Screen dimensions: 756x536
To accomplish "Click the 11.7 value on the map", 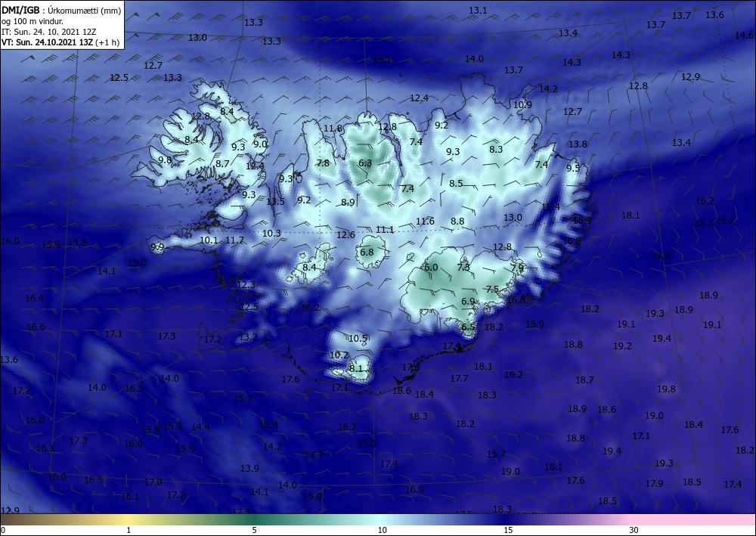I will click(235, 240).
